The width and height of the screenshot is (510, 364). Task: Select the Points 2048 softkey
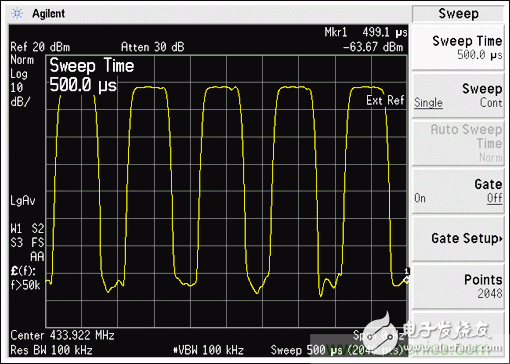(x=458, y=286)
